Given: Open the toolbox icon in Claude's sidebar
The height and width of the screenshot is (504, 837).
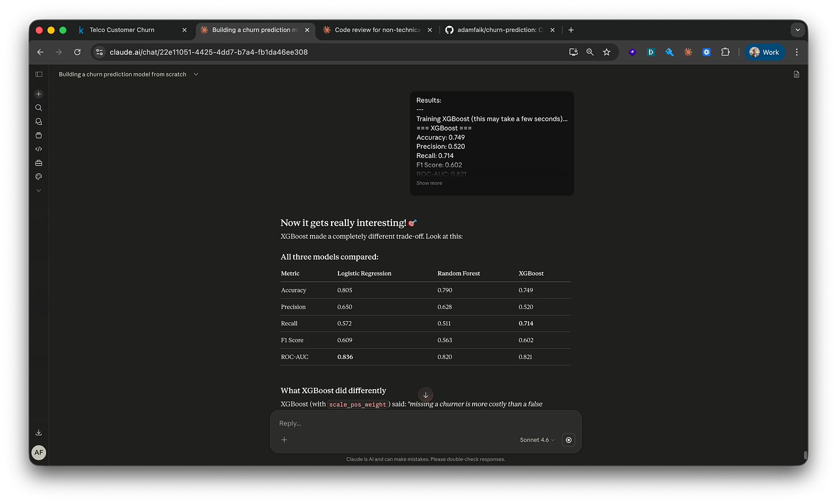Looking at the screenshot, I should point(39,163).
